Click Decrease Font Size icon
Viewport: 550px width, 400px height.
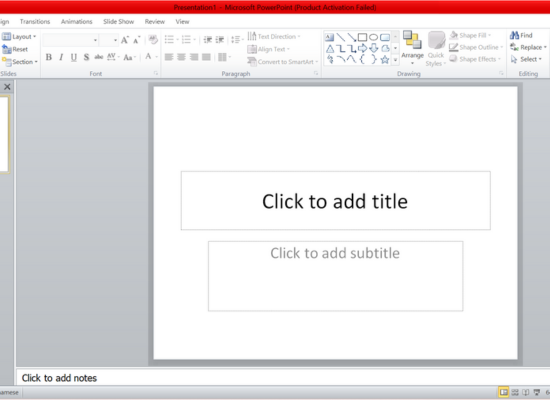tap(137, 40)
